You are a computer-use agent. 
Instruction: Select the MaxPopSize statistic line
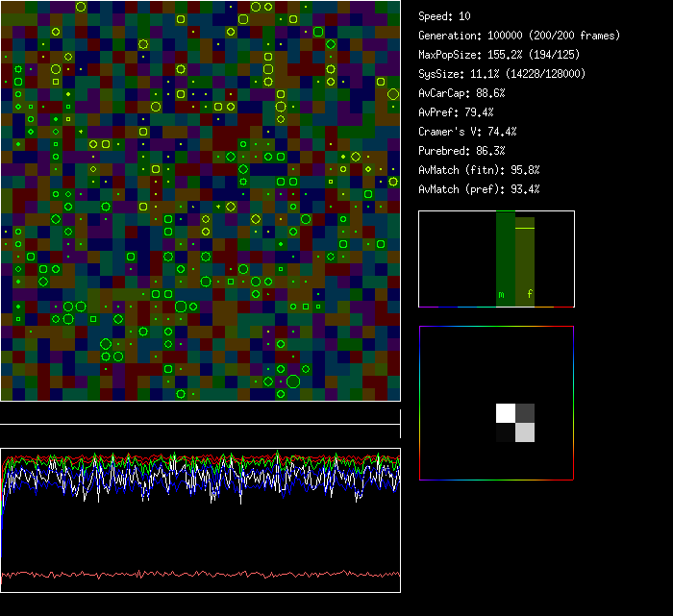[499, 55]
